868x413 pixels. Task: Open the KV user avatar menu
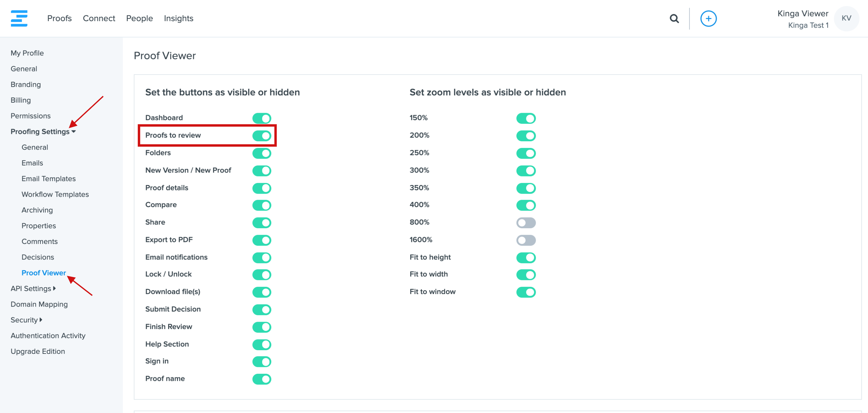coord(846,19)
